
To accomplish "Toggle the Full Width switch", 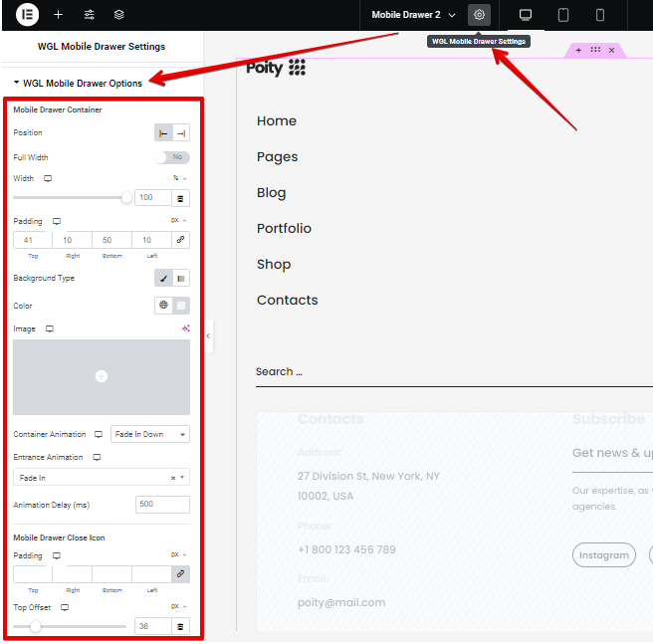I will point(172,157).
